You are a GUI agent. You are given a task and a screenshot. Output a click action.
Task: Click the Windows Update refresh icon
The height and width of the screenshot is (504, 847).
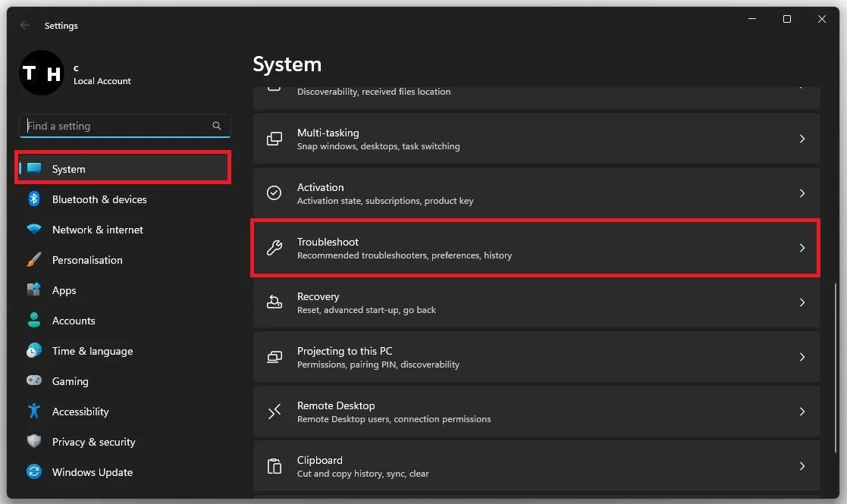[x=34, y=471]
